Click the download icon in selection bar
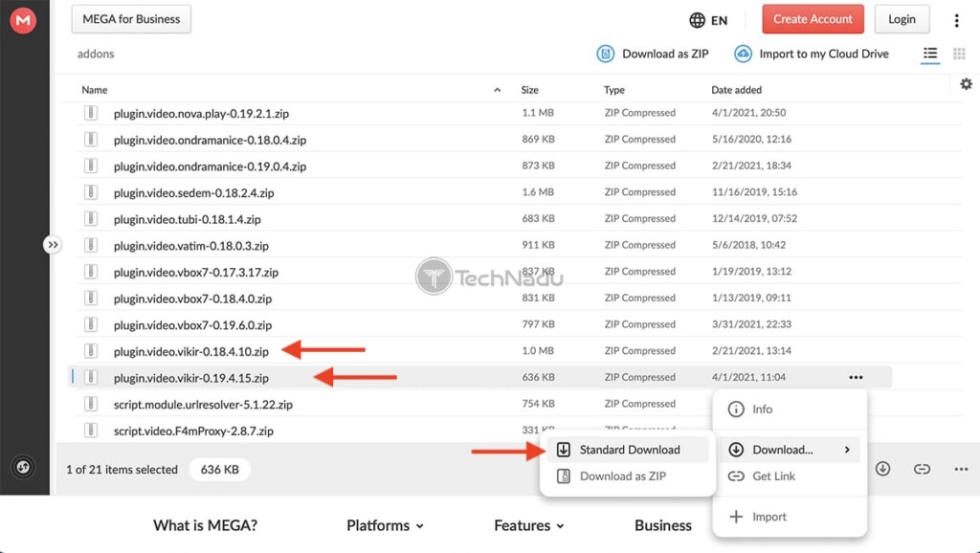Screen dimensions: 980x553 coord(882,469)
